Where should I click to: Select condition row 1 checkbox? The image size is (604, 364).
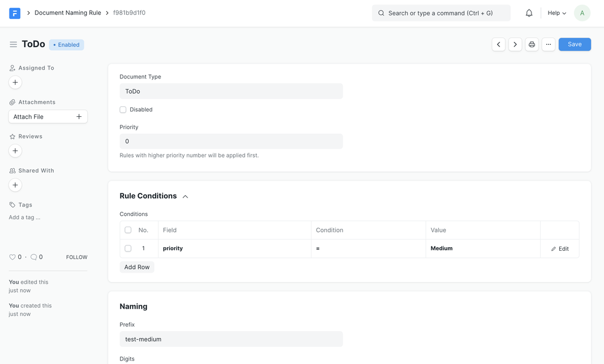(x=128, y=248)
